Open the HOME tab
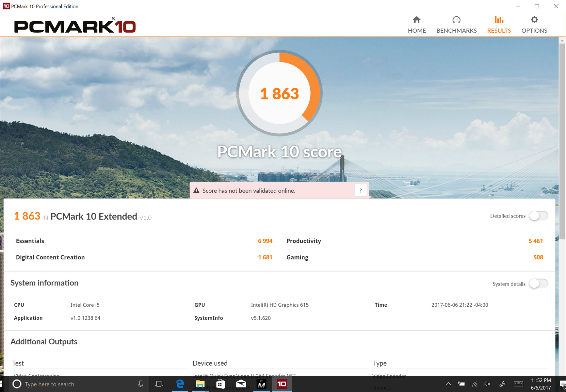 pyautogui.click(x=417, y=24)
